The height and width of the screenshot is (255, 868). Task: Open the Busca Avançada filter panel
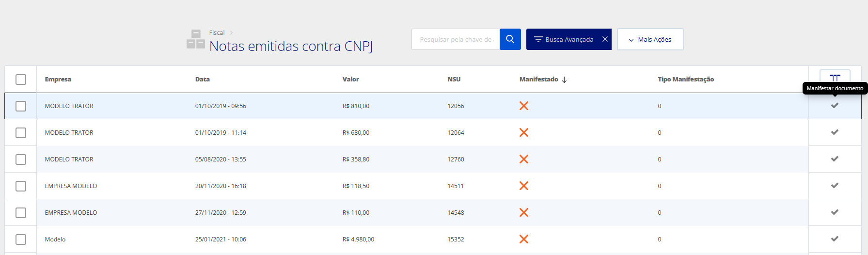point(564,39)
